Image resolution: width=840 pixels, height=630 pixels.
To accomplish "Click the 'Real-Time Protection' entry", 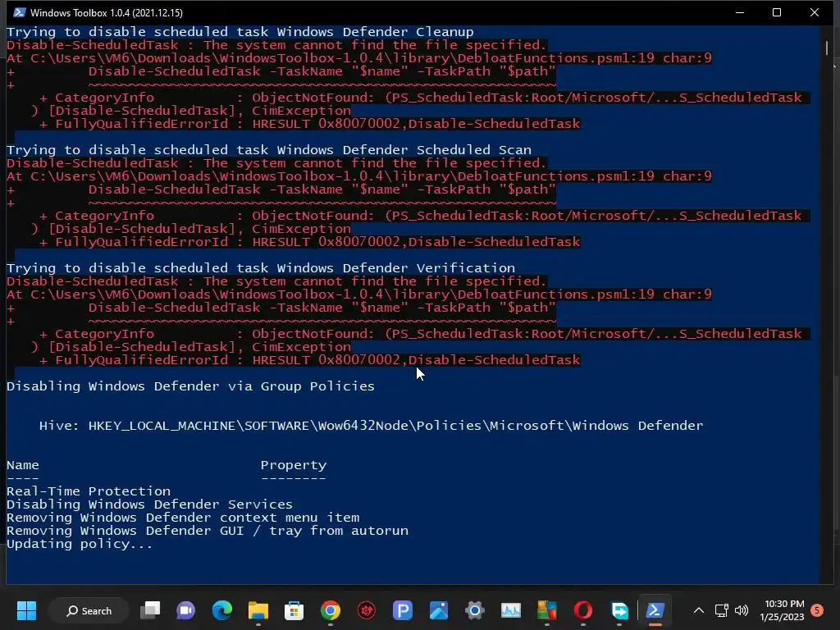I will tap(89, 491).
